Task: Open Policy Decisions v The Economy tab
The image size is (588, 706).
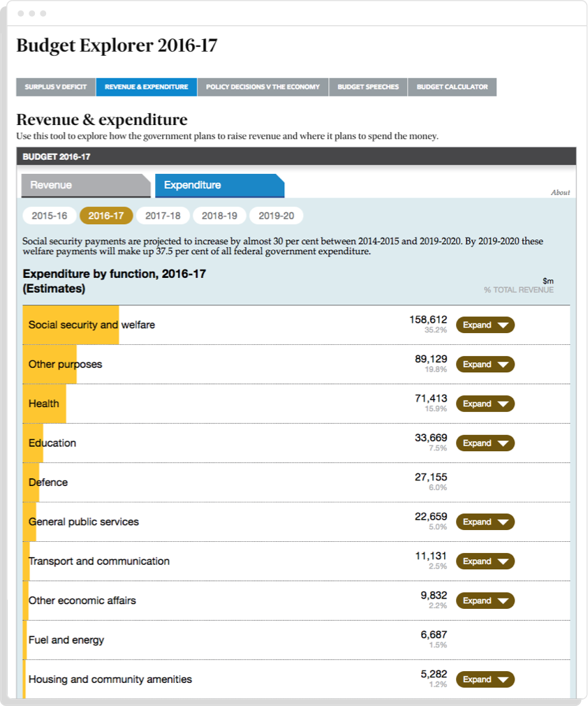Action: click(x=263, y=87)
